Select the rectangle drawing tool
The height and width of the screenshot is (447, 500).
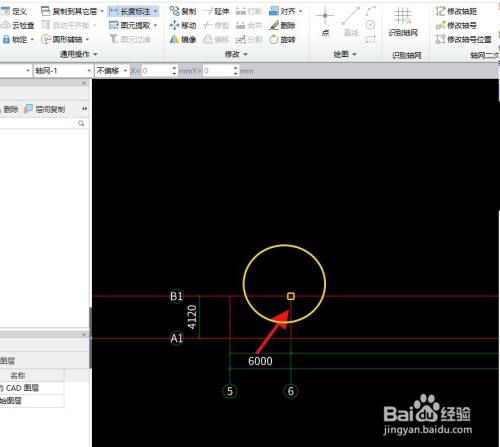[x=370, y=39]
